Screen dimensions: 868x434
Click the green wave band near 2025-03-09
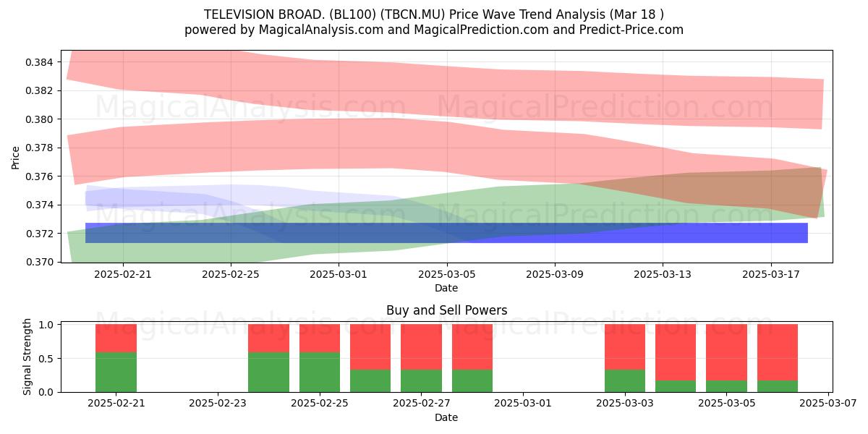click(x=555, y=208)
